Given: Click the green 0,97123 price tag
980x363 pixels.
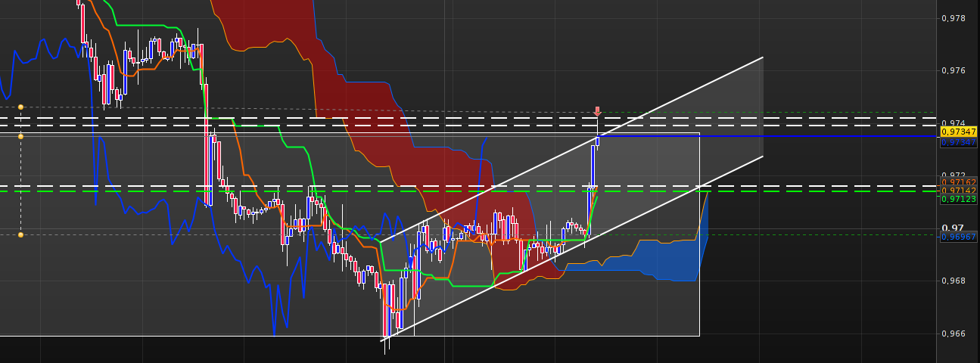Looking at the screenshot, I should [x=958, y=200].
